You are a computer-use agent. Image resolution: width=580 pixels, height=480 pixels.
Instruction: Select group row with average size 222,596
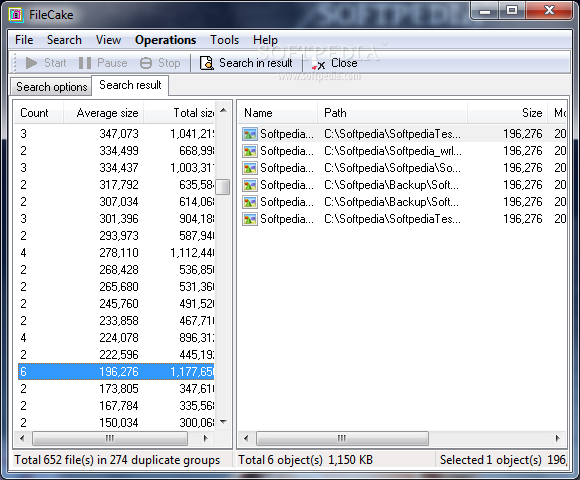coord(116,355)
